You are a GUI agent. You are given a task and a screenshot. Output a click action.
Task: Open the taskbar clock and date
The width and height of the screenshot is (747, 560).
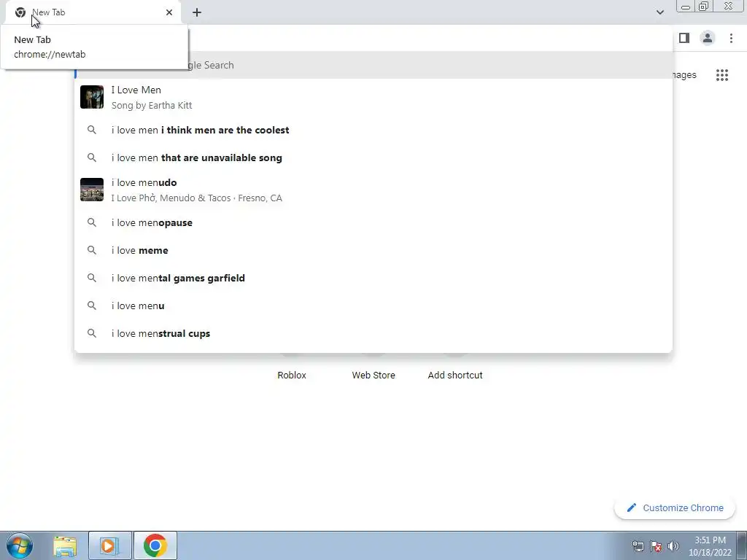(710, 546)
